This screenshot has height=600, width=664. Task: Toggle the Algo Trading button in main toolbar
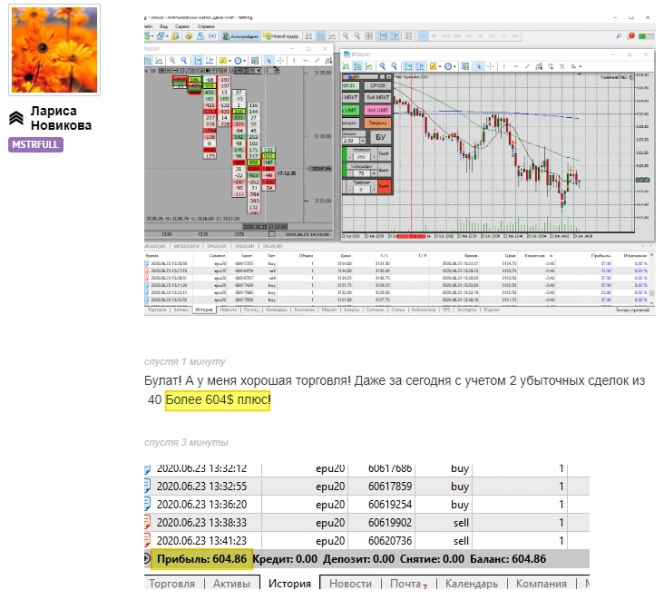click(x=241, y=36)
